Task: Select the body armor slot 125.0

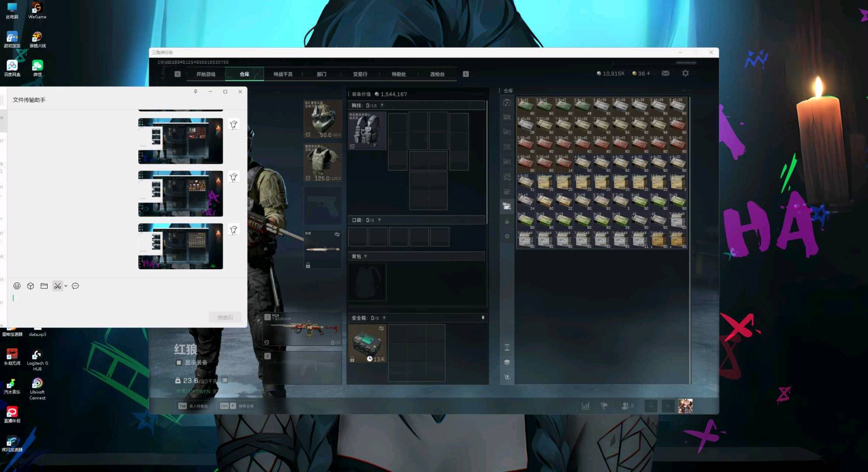Action: click(x=323, y=162)
